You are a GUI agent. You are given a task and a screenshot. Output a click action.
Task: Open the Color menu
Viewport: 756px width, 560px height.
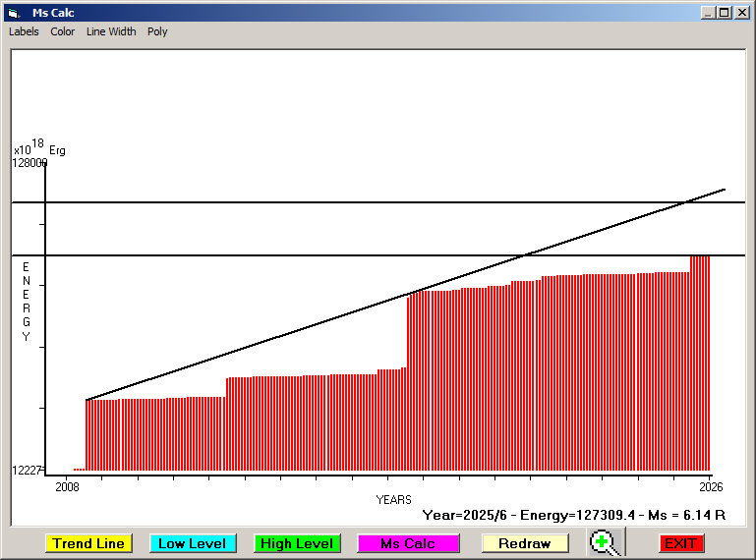63,31
